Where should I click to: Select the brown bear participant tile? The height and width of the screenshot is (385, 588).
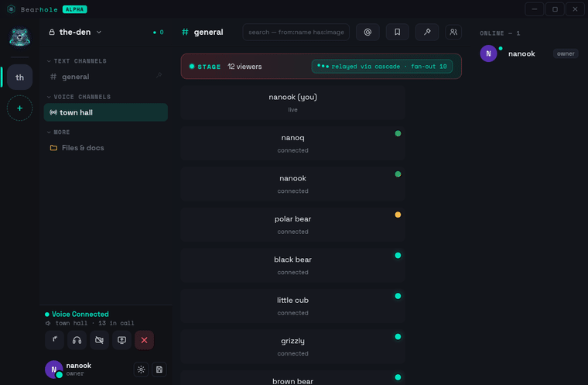[293, 378]
